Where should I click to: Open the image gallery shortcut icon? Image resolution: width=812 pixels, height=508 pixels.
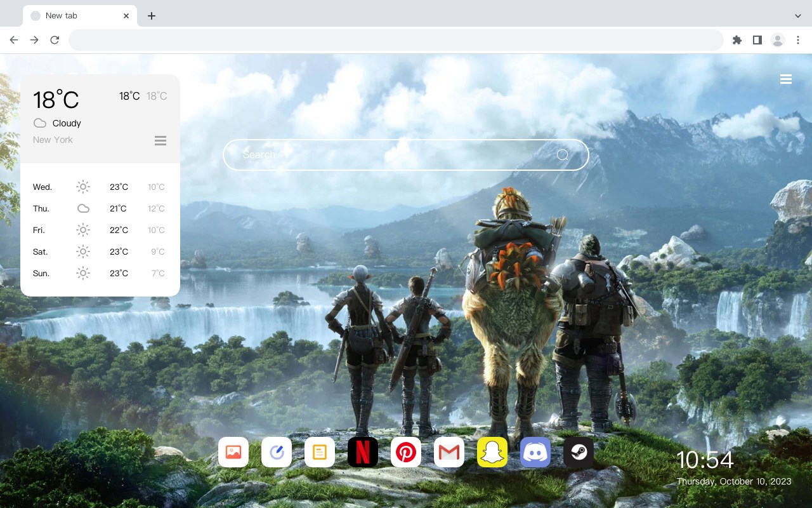tap(233, 452)
